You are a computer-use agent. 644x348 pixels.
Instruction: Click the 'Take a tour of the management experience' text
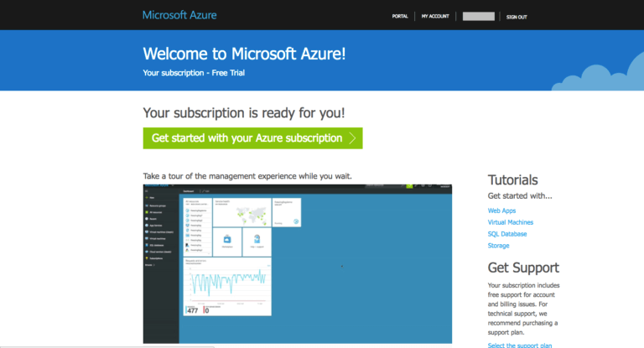pyautogui.click(x=247, y=176)
